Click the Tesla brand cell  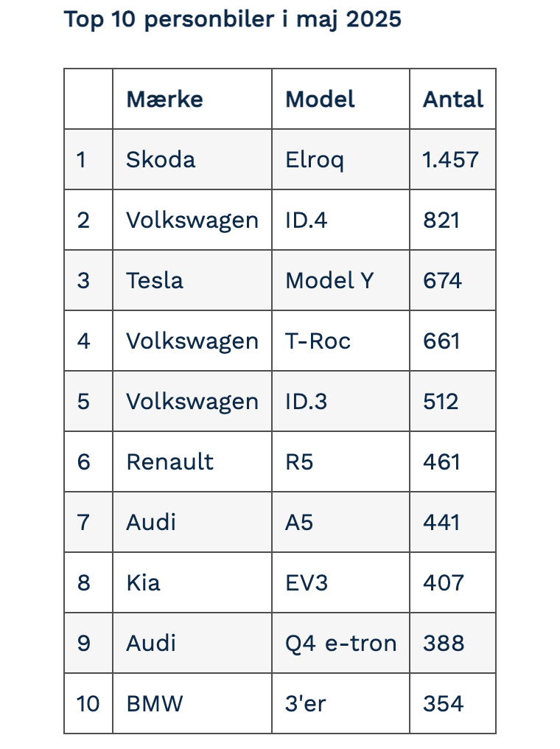tap(155, 281)
